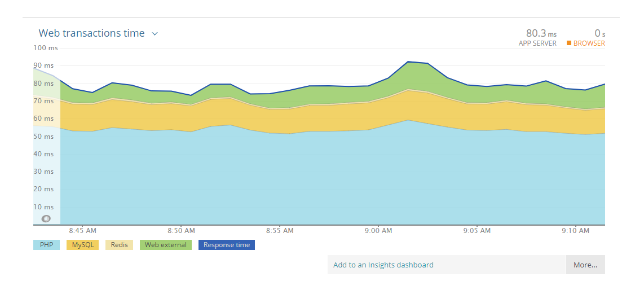Open the Web transactions time dropdown
This screenshot has height=303, width=644.
coord(92,33)
